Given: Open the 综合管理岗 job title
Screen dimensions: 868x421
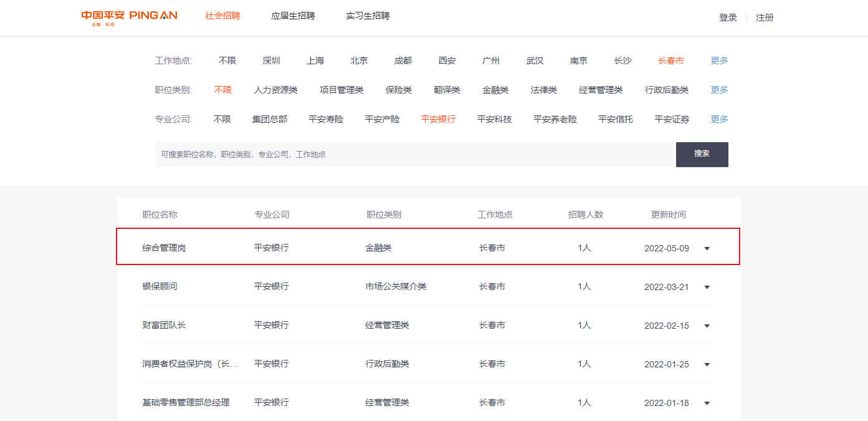Looking at the screenshot, I should [164, 248].
